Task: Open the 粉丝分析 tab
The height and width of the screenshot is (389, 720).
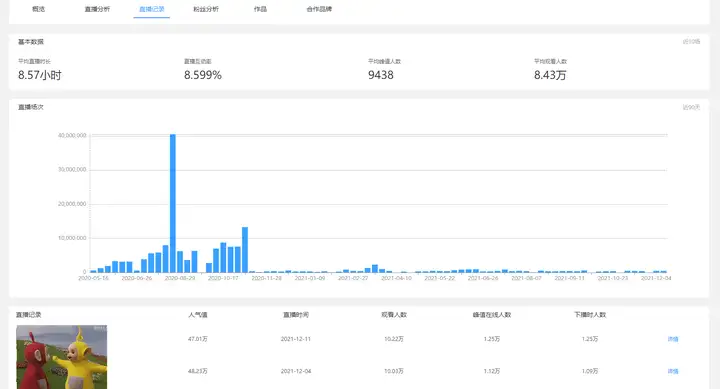Action: click(206, 9)
